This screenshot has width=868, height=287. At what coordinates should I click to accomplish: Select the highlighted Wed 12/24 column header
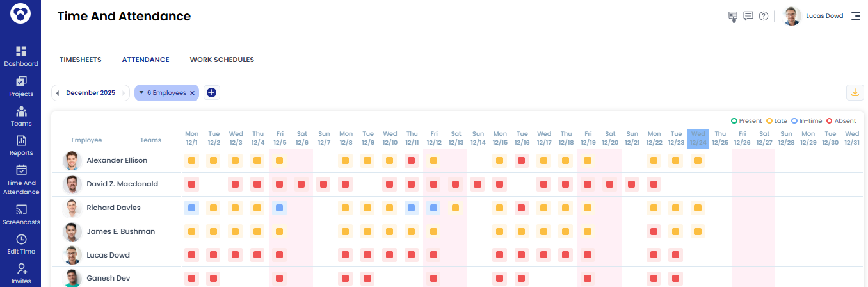(x=698, y=138)
